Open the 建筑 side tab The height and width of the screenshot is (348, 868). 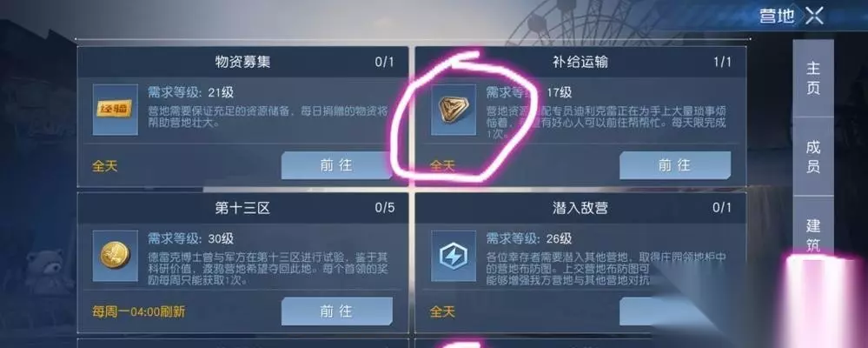(x=812, y=235)
